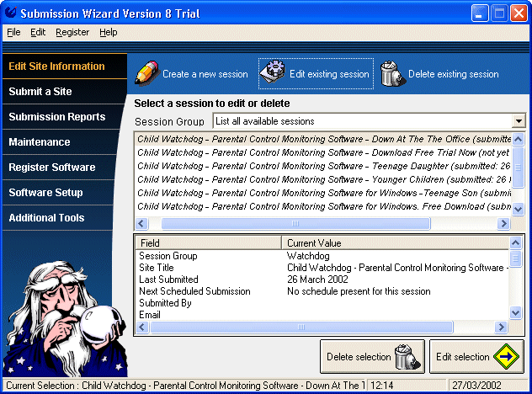Select the 'Download Free Trial Now' session
Image resolution: width=532 pixels, height=394 pixels.
[324, 152]
